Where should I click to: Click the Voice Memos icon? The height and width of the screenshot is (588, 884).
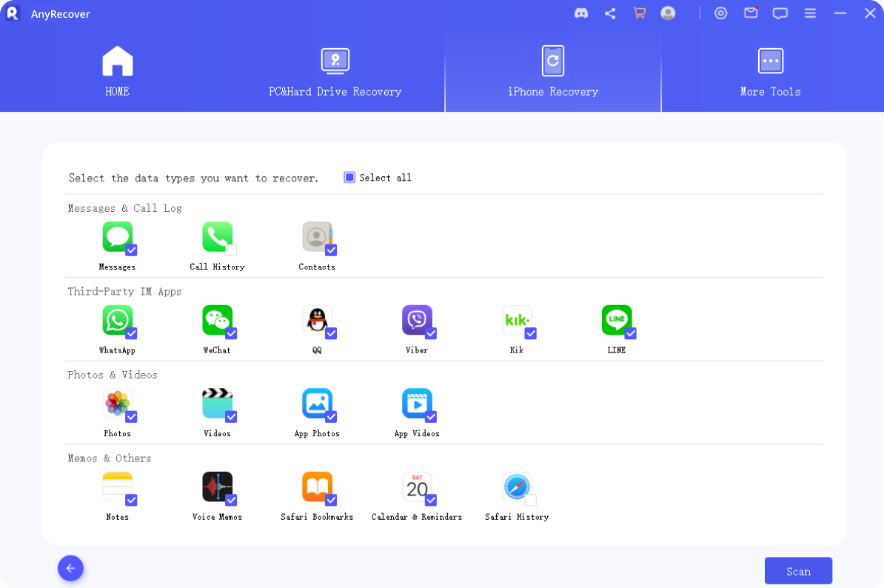click(217, 487)
